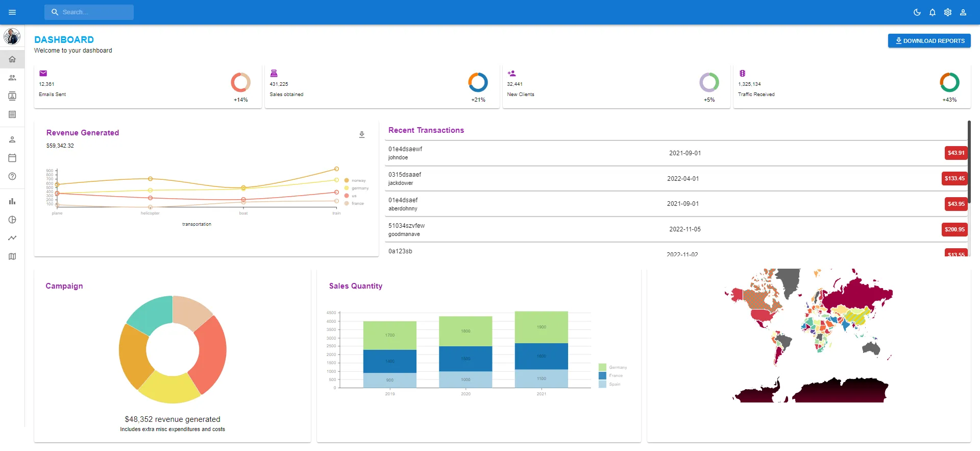Open pie chart page from sidebar

[x=12, y=220]
